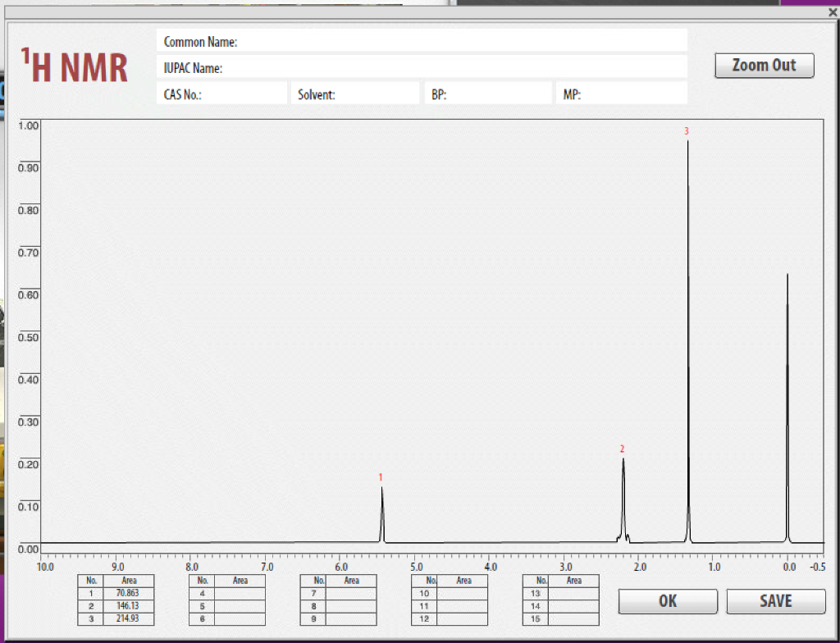Screen dimensions: 840x643
Task: Click the ¹H NMR logo
Action: click(72, 65)
